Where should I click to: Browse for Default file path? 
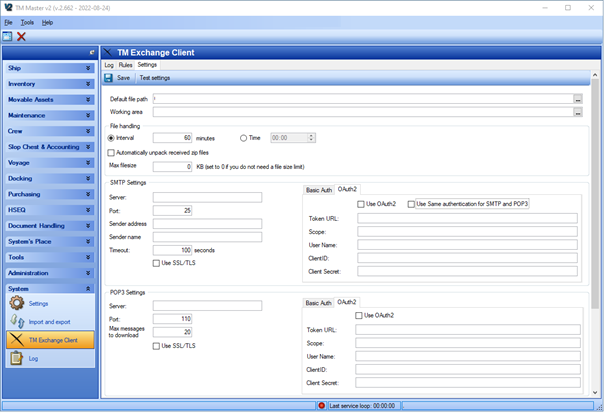coord(578,100)
